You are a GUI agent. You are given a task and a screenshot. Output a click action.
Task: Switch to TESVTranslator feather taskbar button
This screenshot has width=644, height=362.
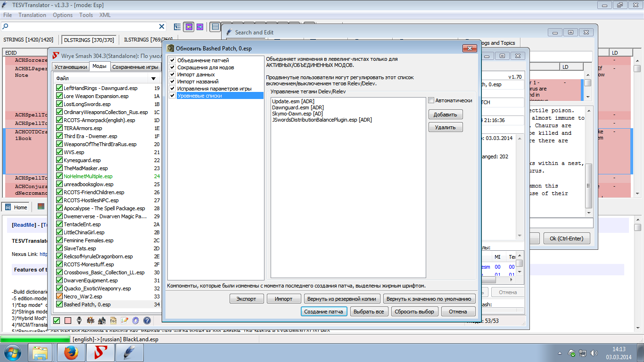pyautogui.click(x=129, y=353)
